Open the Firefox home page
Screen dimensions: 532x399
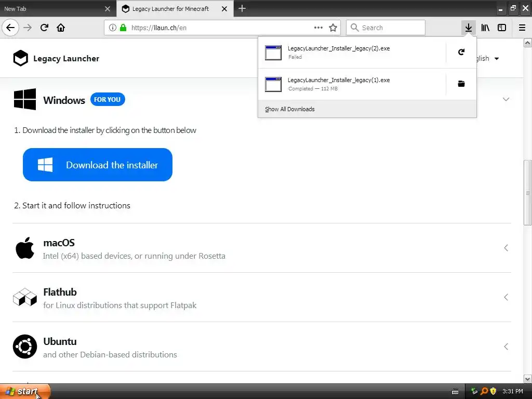click(61, 28)
